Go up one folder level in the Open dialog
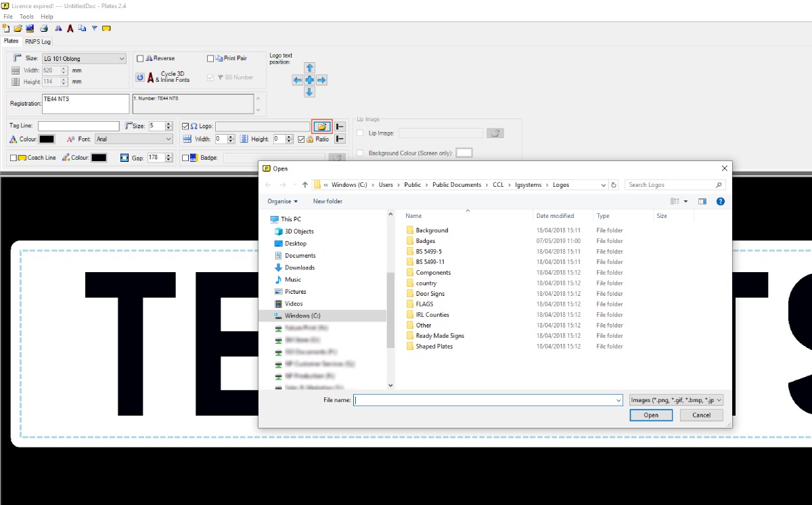This screenshot has width=812, height=505. point(305,185)
